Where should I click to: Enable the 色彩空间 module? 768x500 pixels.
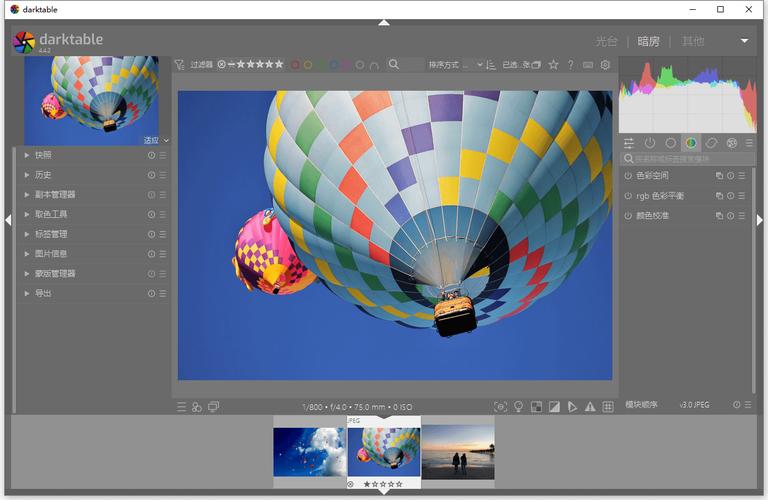(x=628, y=175)
